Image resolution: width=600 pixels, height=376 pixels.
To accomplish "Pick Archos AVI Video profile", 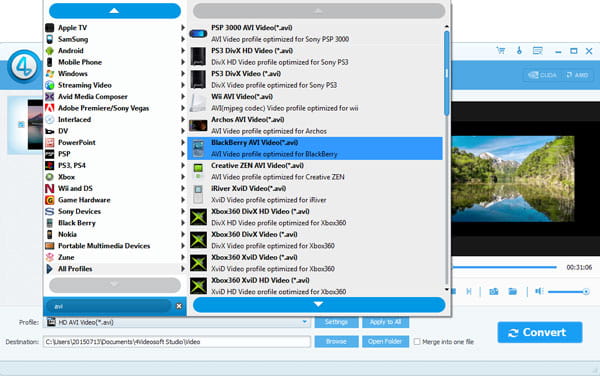I will tap(315, 125).
